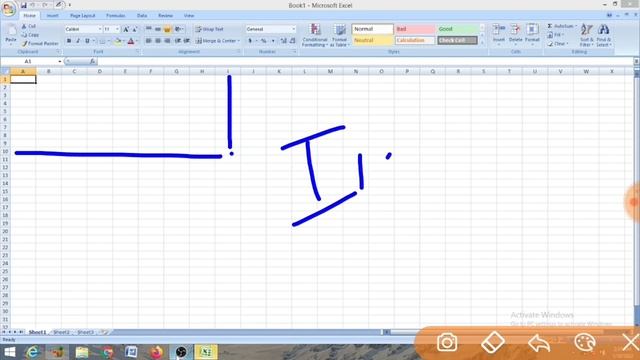Toggle Align Text Left
Screen dimensions: 640x360
[x=149, y=41]
